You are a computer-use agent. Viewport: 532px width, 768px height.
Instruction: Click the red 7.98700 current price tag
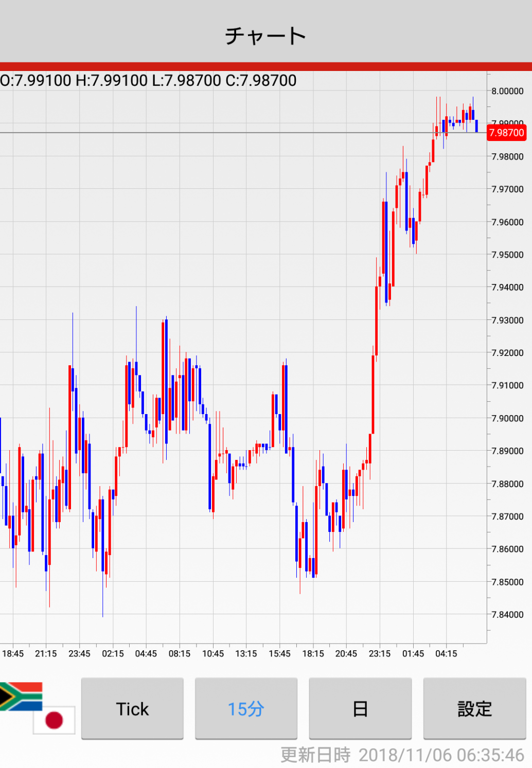[507, 133]
